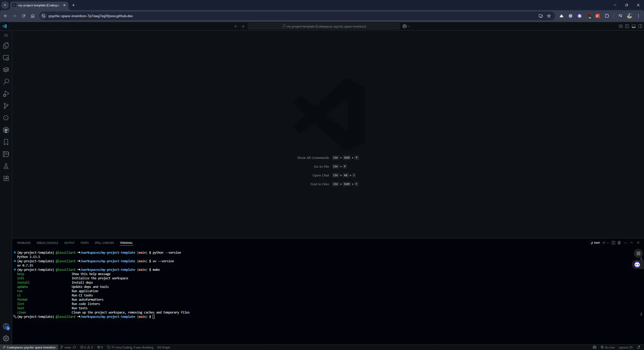Maximize the panel size with chevron
Viewport: 644px width, 350px height.
pos(631,243)
